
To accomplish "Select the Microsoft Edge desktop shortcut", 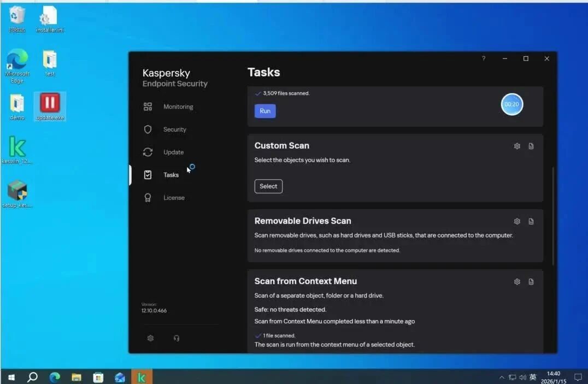I will point(17,66).
